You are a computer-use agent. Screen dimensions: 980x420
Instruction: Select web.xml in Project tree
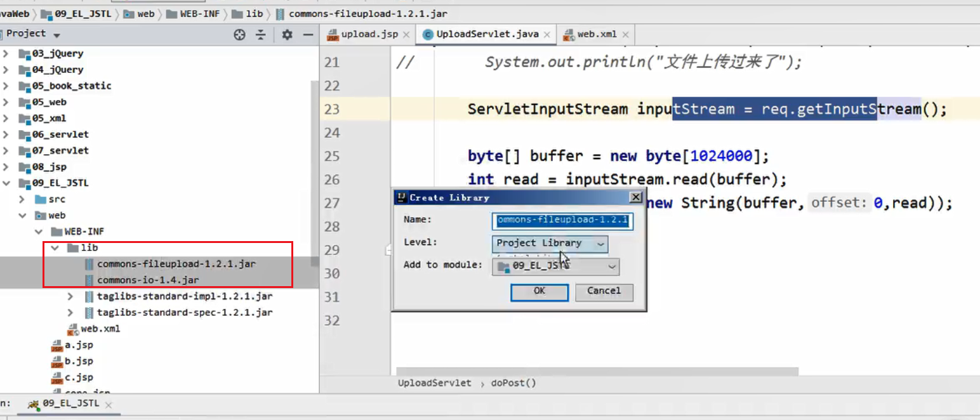100,329
